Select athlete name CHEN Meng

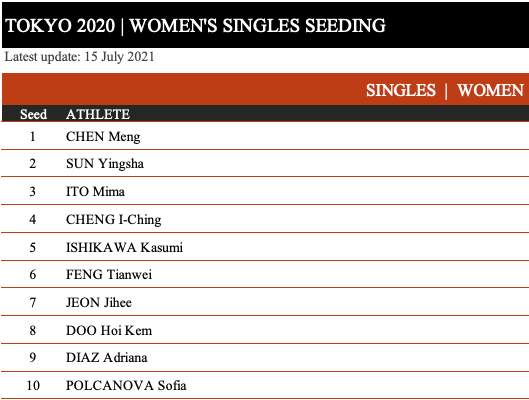click(103, 137)
